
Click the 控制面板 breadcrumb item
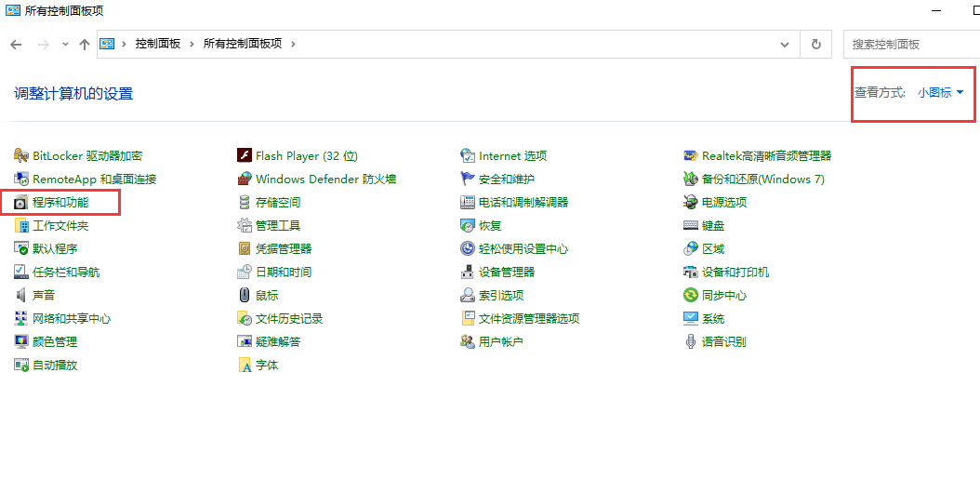coord(158,44)
